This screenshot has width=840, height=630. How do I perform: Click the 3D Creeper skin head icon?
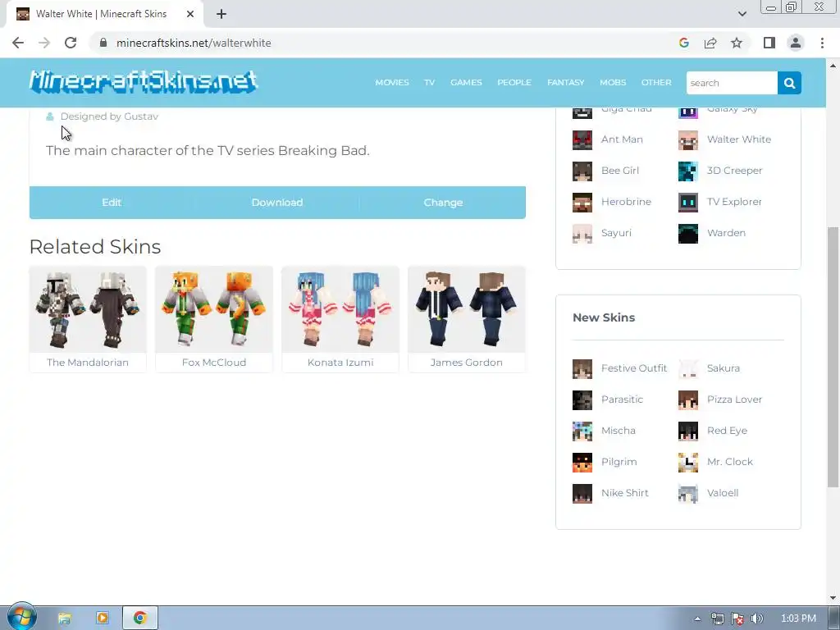coord(688,171)
